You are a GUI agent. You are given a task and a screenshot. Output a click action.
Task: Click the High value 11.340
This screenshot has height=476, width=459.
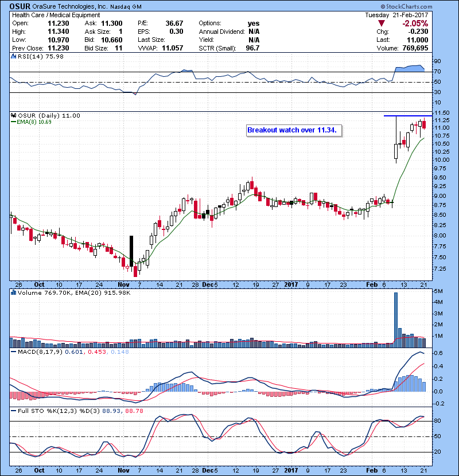tap(59, 32)
